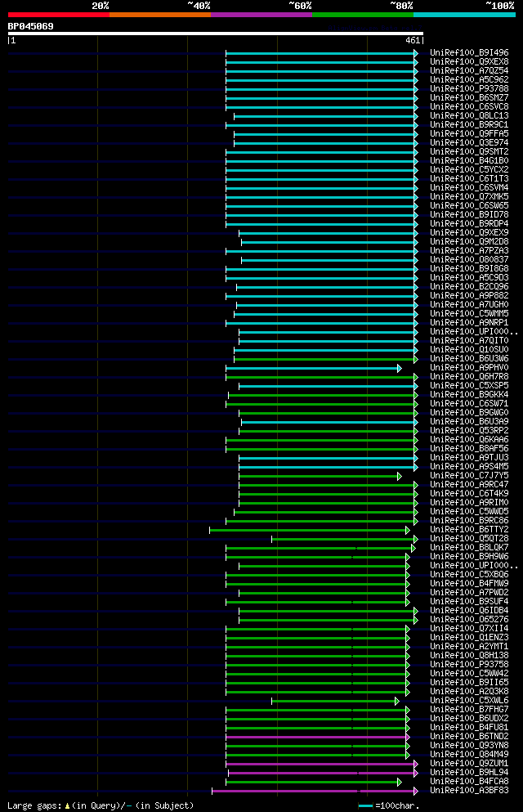523x812 pixels.
Task: Select hit label UniRef100_Q8LC13
Action: coord(469,115)
